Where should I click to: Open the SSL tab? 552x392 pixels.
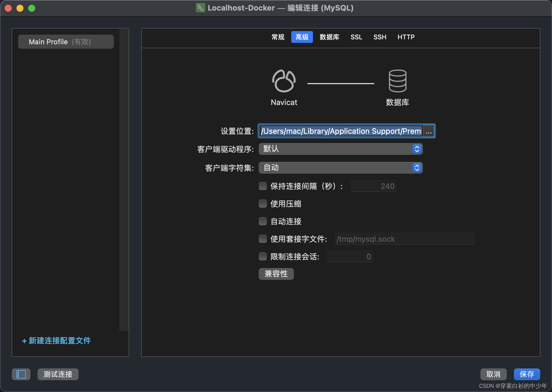coord(356,37)
